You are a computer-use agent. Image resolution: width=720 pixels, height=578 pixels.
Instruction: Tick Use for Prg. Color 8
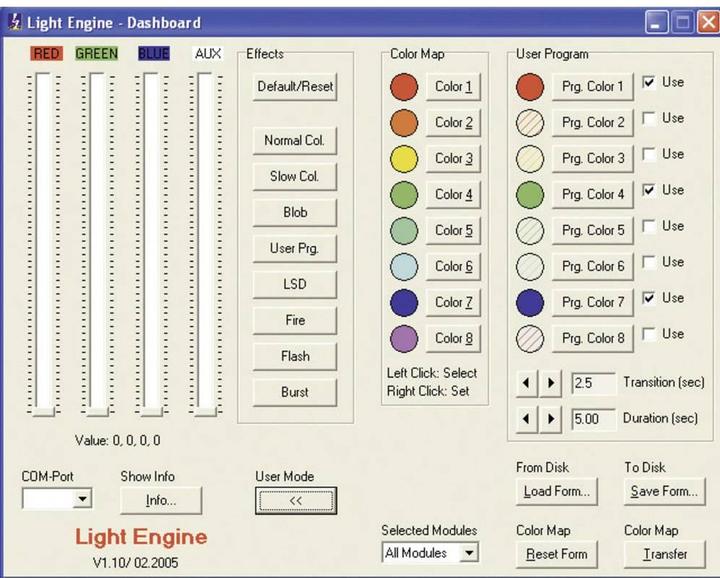[x=649, y=334]
